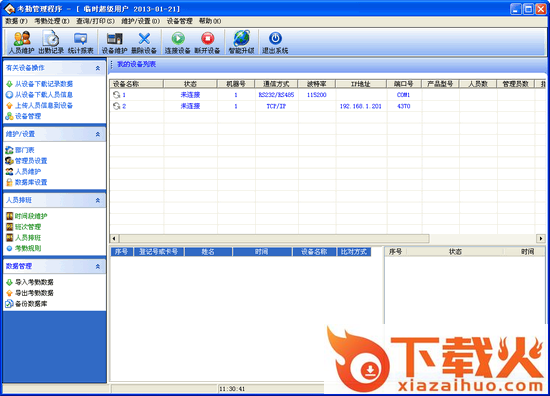This screenshot has height=396, width=550.
Task: Click RS232/RS485 communication cell
Action: pyautogui.click(x=276, y=95)
